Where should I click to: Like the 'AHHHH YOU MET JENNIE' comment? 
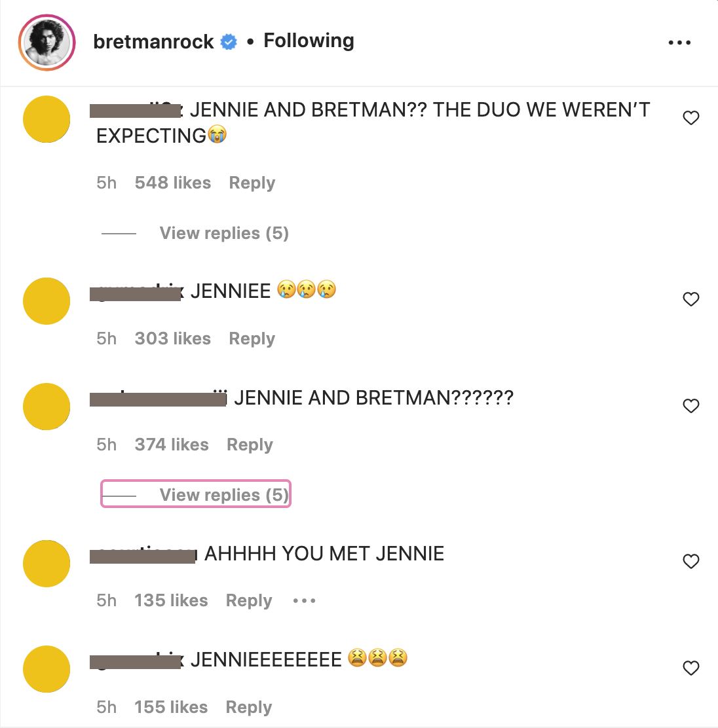click(691, 561)
